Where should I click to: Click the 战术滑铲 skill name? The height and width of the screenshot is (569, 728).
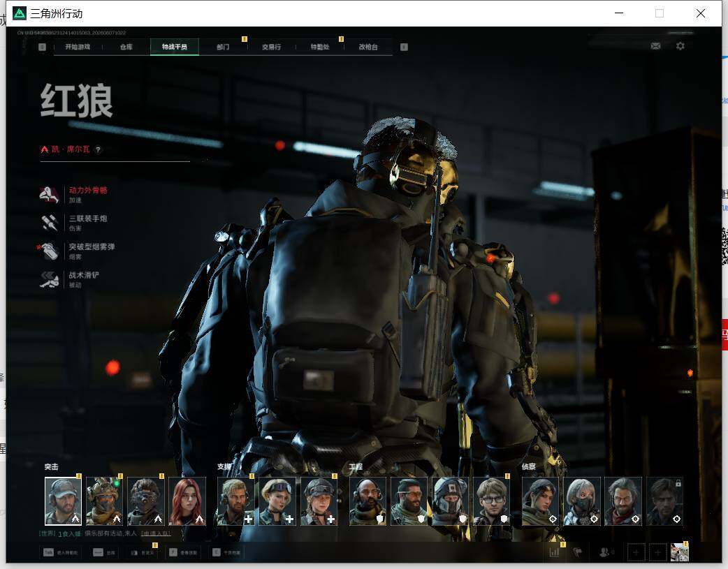84,275
